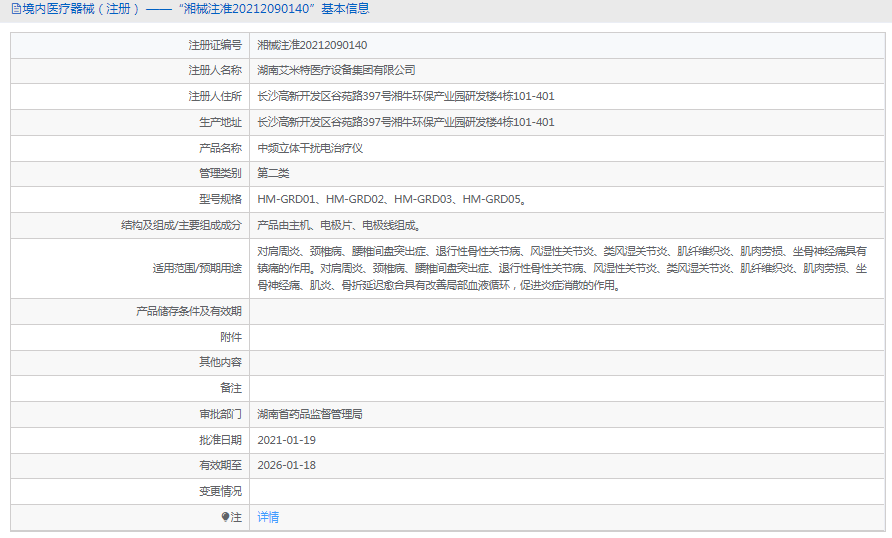Click the 注册人住所 address value

coord(406,96)
